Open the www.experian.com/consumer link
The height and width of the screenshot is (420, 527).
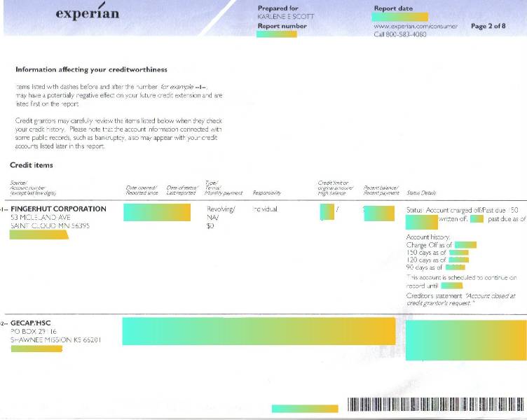point(416,26)
